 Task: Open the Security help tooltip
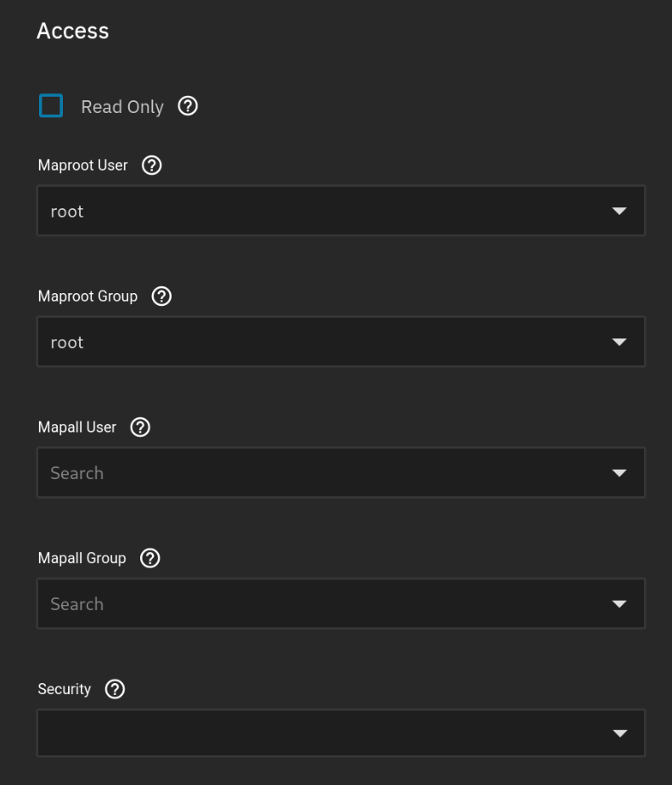coord(115,689)
